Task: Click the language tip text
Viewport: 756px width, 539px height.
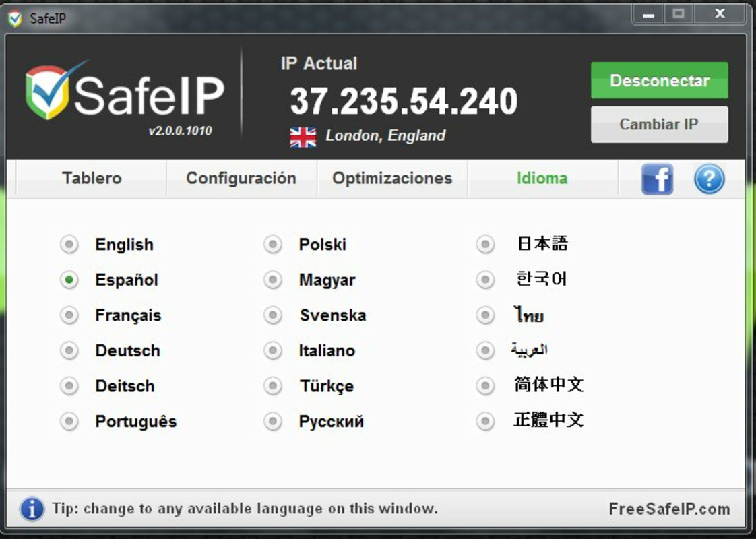Action: [245, 509]
